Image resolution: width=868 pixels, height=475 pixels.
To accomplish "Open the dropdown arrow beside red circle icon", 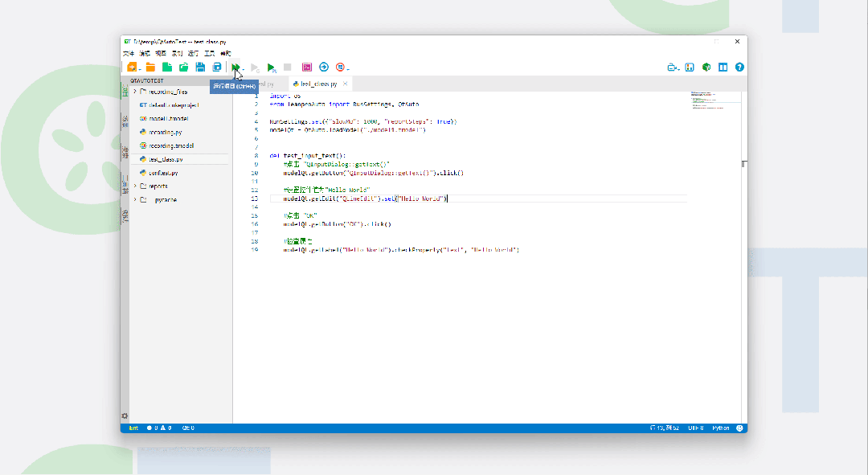I will [x=348, y=69].
